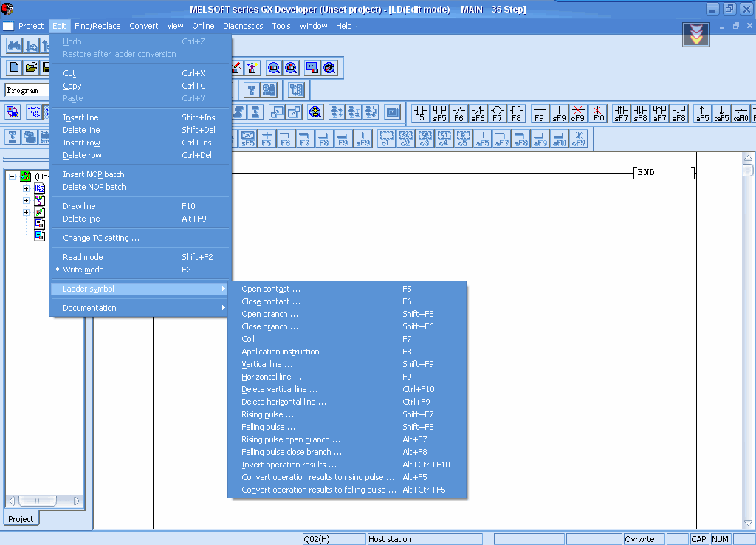Select the sF8 falling pulse toolbar icon
The image size is (756, 545).
pos(640,113)
